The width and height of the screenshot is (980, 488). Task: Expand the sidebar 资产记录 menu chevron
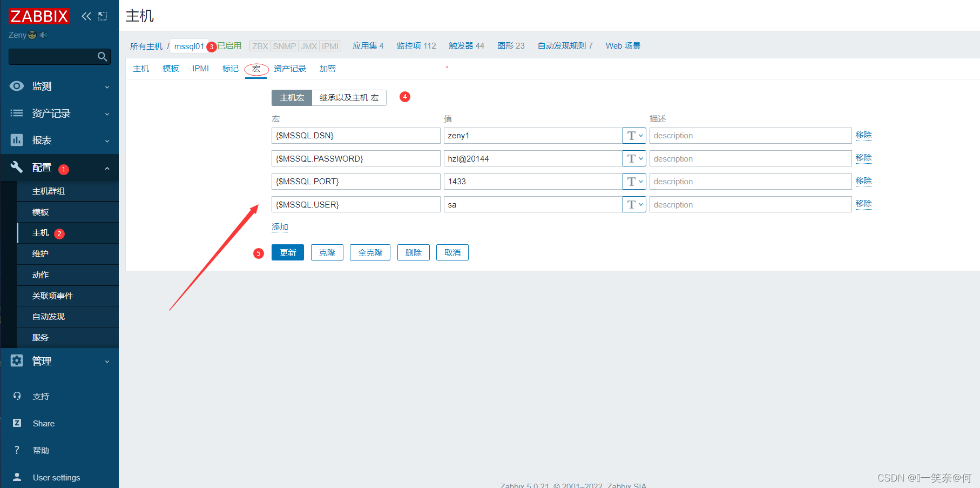[x=107, y=114]
